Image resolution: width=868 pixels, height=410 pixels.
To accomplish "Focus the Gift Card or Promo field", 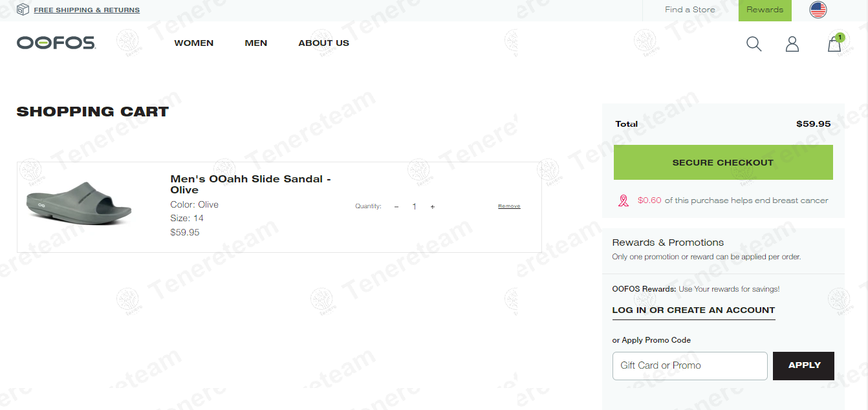I will pos(689,365).
